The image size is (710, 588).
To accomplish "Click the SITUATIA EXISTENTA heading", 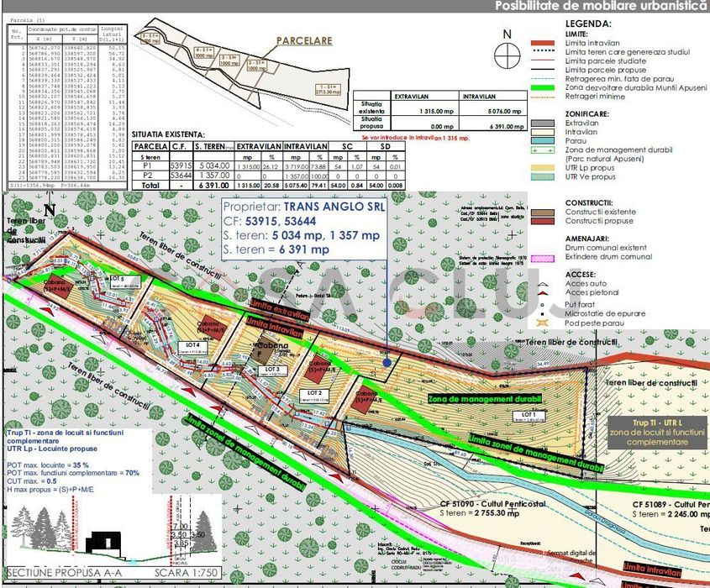I will point(168,134).
